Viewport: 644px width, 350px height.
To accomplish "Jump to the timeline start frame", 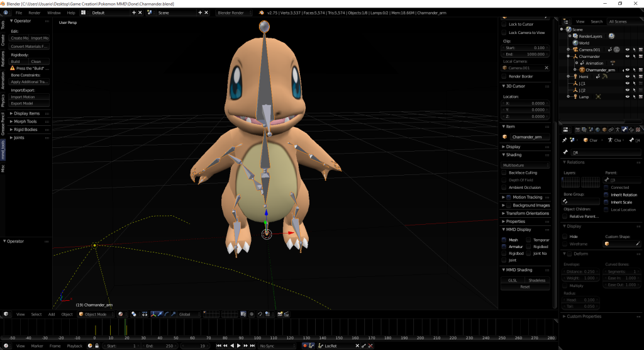I will 218,346.
